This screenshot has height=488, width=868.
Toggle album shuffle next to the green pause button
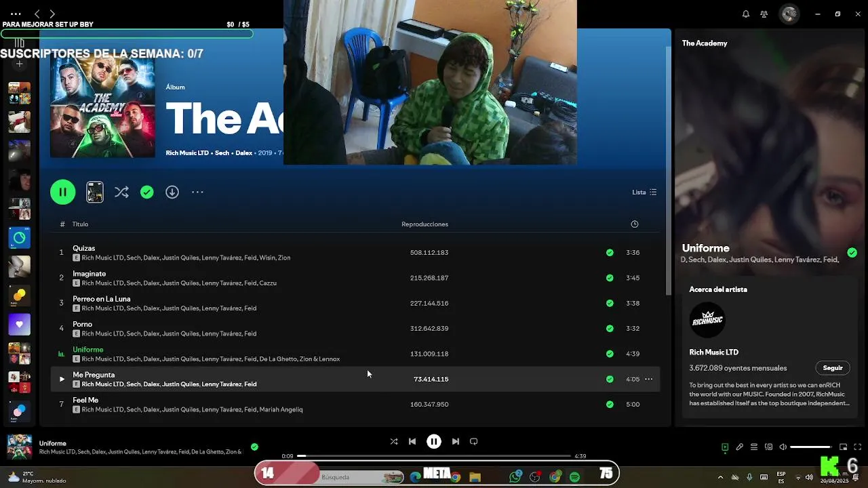pyautogui.click(x=121, y=192)
